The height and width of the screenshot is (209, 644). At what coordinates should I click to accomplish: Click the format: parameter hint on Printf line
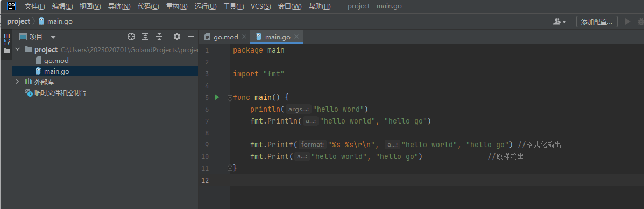click(x=312, y=145)
